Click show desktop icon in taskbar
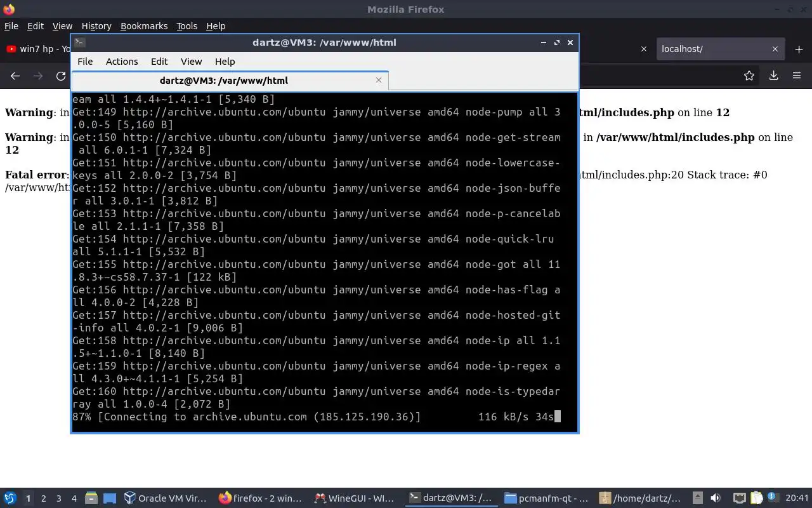Screen dimensions: 812x508 (x=110, y=498)
